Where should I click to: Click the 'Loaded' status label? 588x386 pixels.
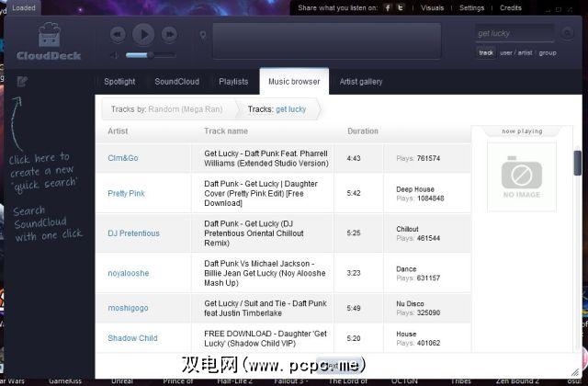24,8
